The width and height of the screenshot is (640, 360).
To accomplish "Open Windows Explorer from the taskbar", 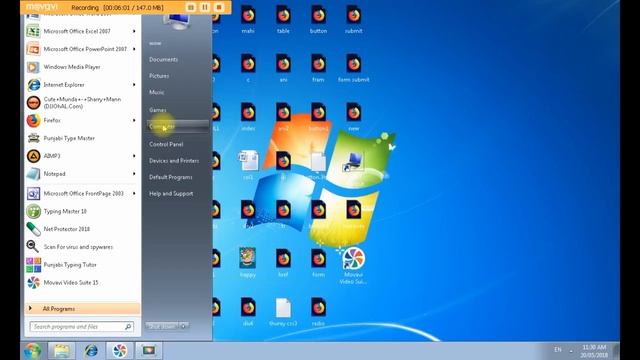I will point(62,351).
